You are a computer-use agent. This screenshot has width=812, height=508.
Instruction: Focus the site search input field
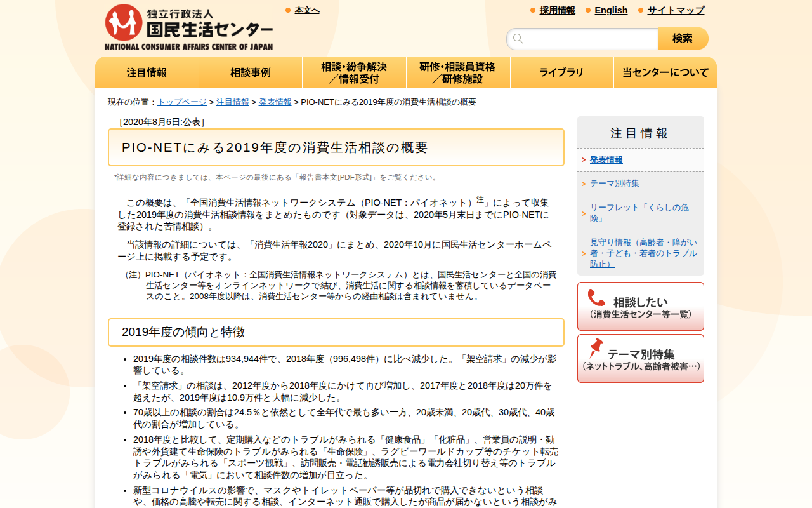(x=582, y=39)
